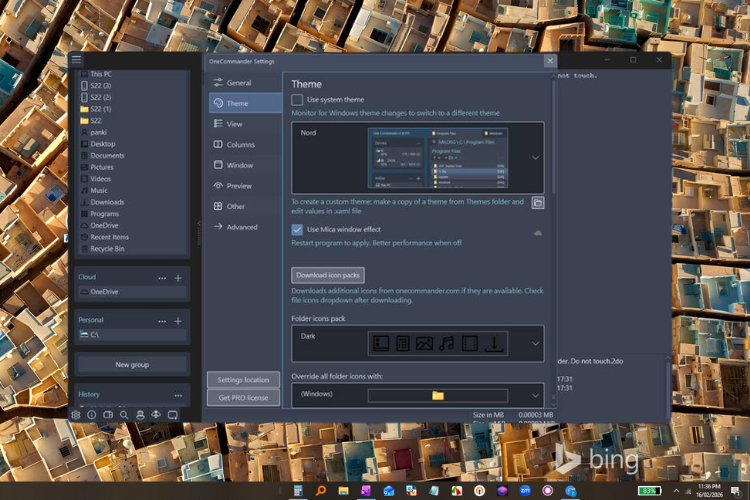This screenshot has height=500, width=750.
Task: Open Desktop in the sidebar
Action: tap(132, 144)
